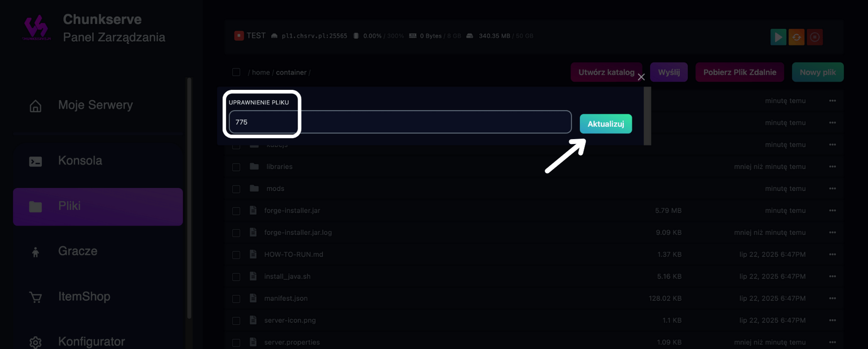The height and width of the screenshot is (349, 868).
Task: Click Pobierz Plik Zdalnie button
Action: [740, 72]
